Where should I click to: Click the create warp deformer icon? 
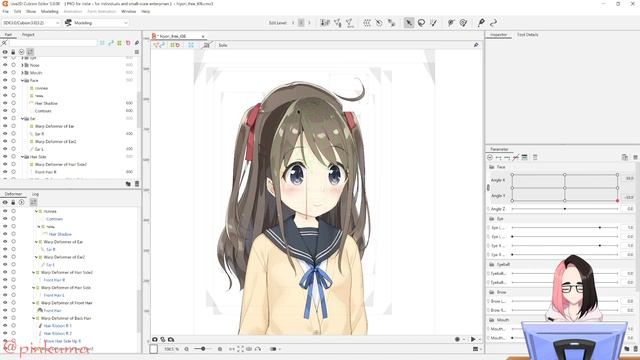[x=367, y=23]
